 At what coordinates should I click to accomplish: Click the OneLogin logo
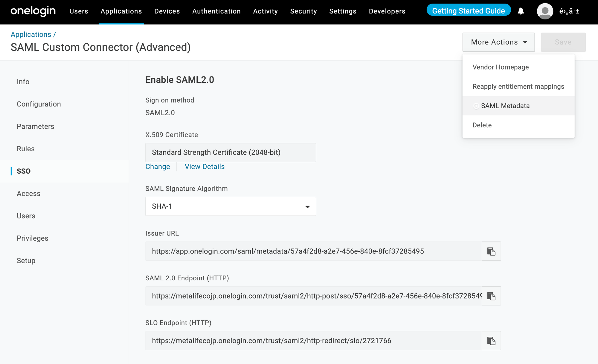click(x=33, y=11)
